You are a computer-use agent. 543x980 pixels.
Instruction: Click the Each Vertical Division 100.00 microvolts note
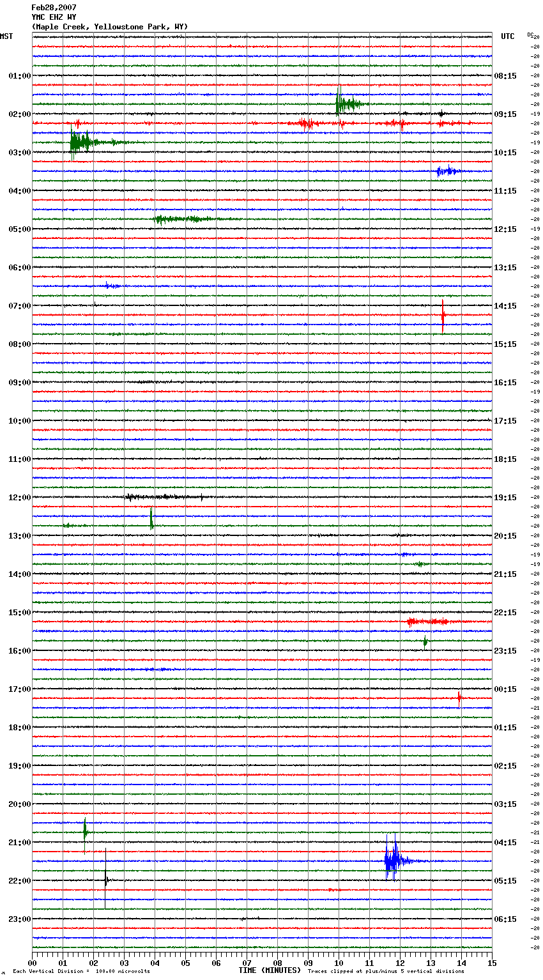click(x=81, y=971)
